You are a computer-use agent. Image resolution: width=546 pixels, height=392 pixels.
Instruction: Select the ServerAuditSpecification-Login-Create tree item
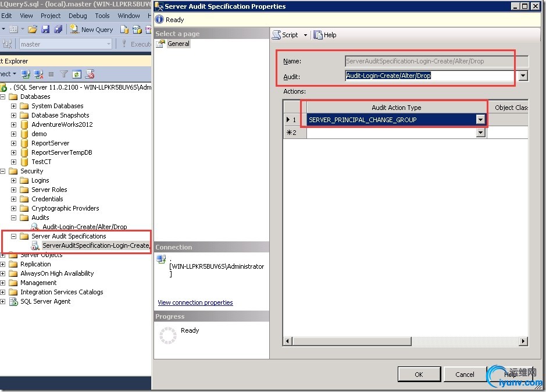pos(96,245)
